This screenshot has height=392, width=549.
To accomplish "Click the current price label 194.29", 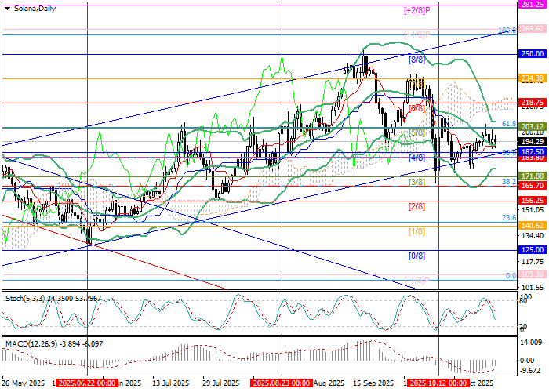I will (x=533, y=142).
